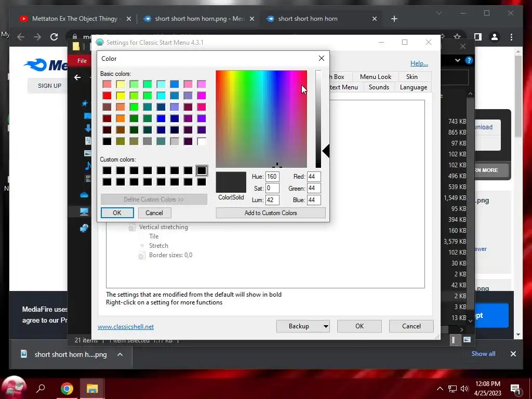Select the Border sizes: 0,0 setting

(170, 255)
